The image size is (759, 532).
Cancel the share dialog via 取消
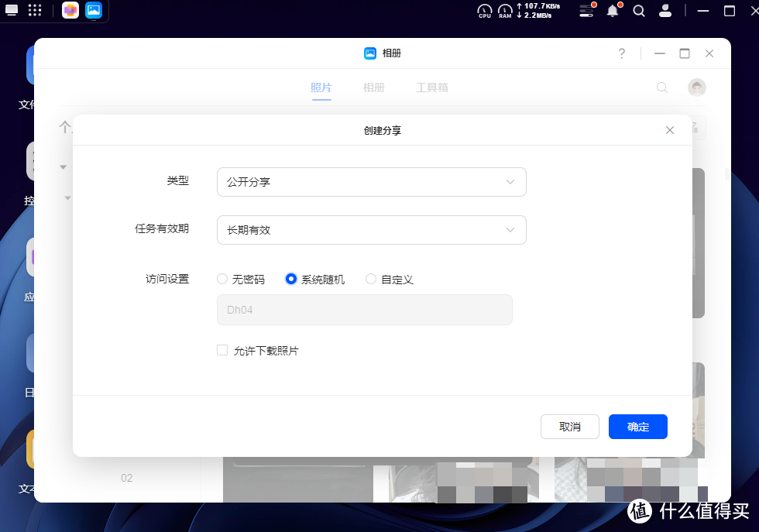click(x=570, y=427)
